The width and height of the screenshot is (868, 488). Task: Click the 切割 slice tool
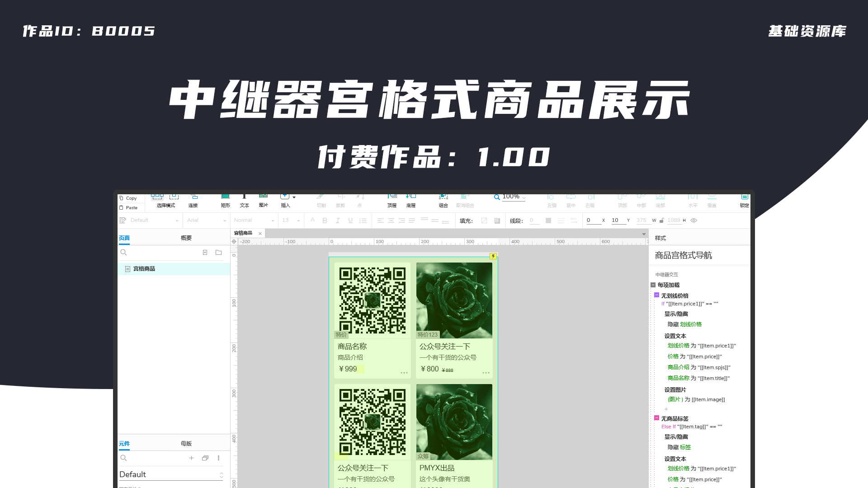tap(321, 201)
